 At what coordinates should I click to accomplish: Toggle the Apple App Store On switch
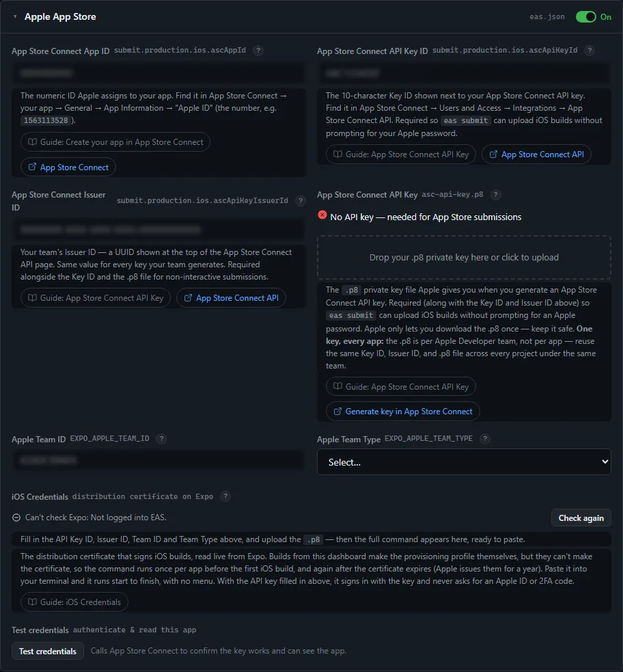585,16
